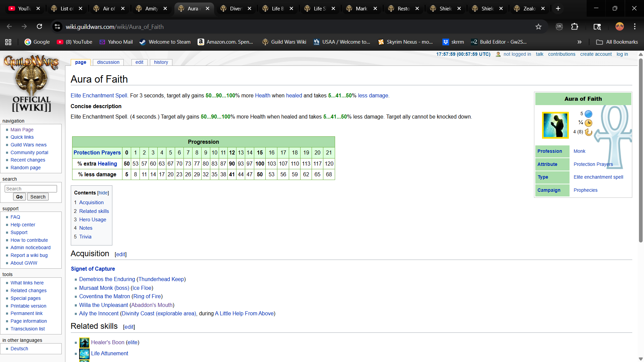Open the Prophecies campaign link
This screenshot has height=362, width=644.
click(585, 190)
